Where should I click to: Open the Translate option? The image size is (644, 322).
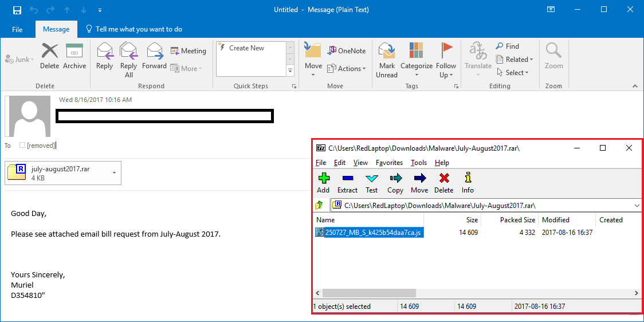pos(478,60)
